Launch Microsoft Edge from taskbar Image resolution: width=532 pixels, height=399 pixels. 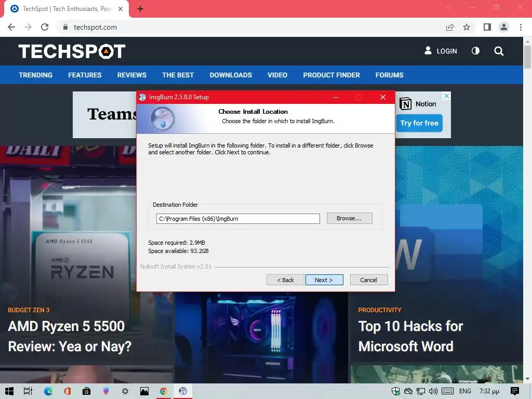[48, 391]
